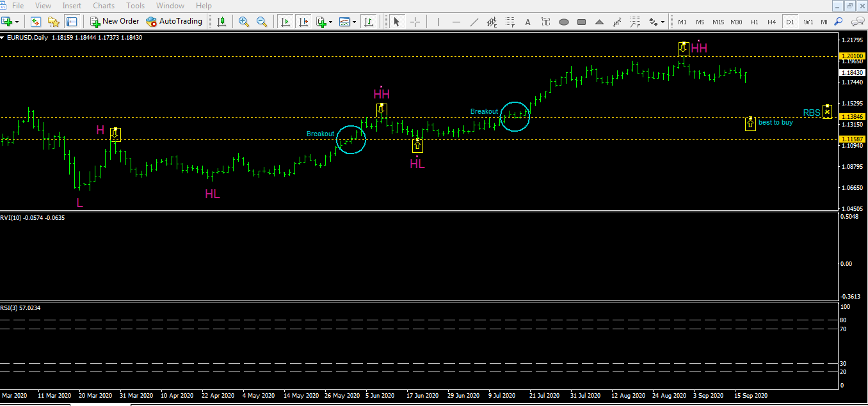This screenshot has width=868, height=406.
Task: Click the RVI(10) indicator label
Action: pos(33,217)
